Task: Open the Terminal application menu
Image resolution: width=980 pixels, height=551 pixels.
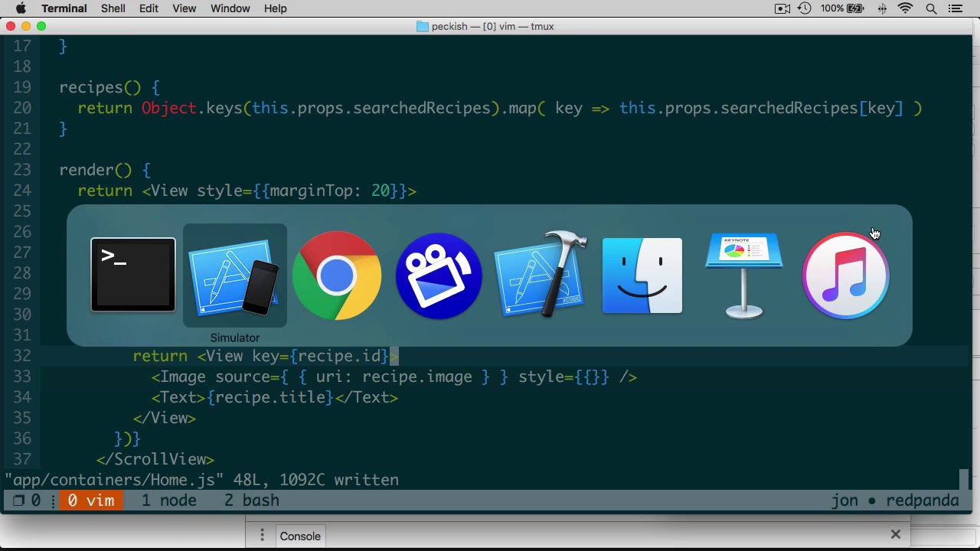Action: click(x=64, y=8)
